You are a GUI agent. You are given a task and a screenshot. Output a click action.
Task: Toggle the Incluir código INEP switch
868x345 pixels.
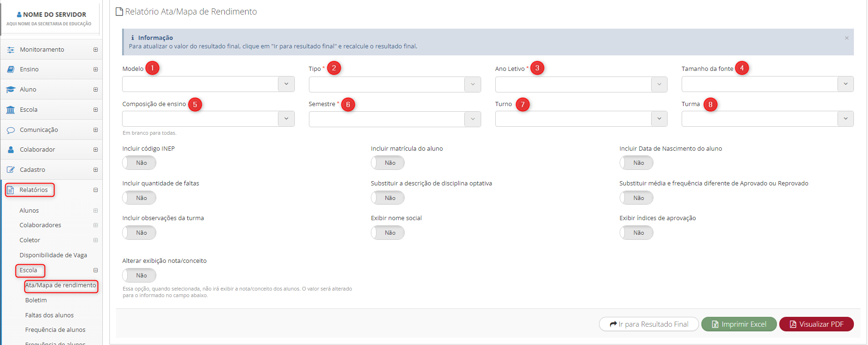click(x=139, y=163)
